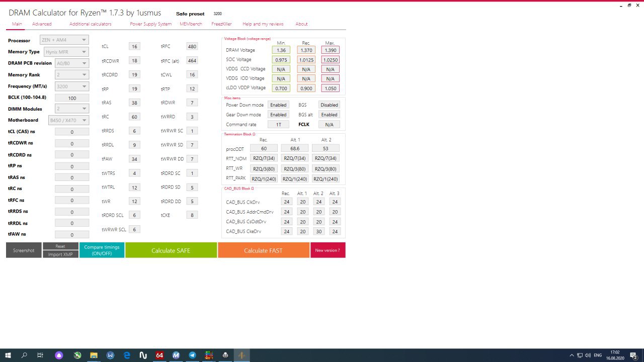Open the About tab
The image size is (644, 362).
[x=301, y=24]
